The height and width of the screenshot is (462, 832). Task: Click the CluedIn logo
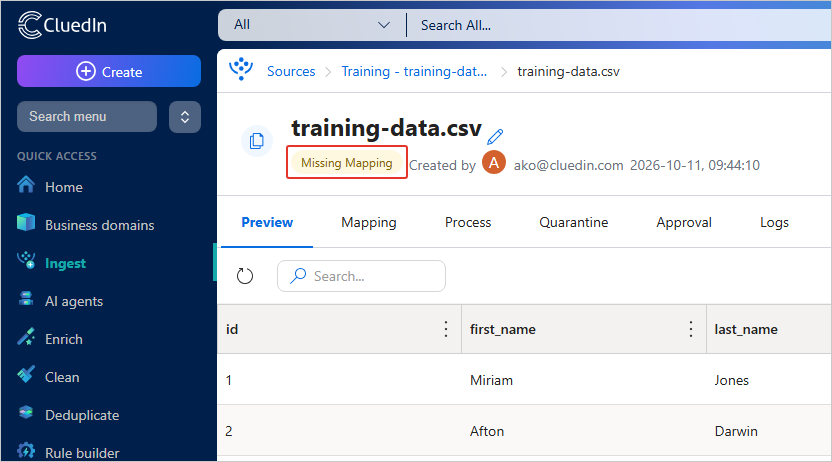62,25
